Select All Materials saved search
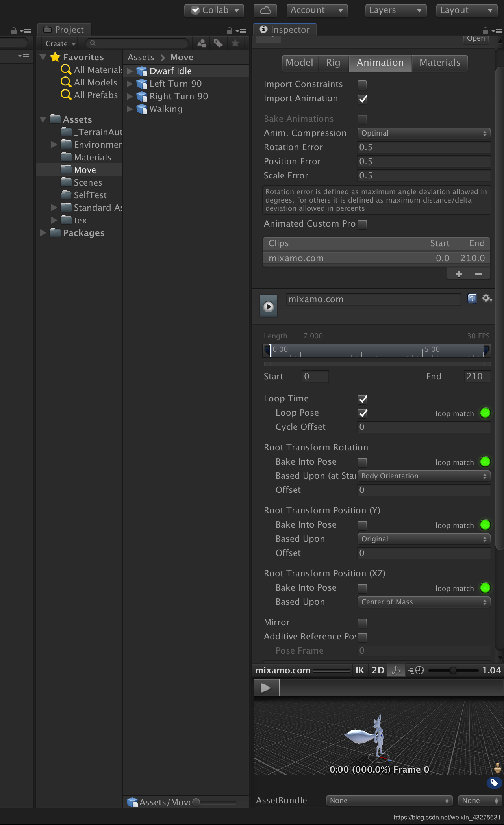This screenshot has height=825, width=504. [91, 70]
